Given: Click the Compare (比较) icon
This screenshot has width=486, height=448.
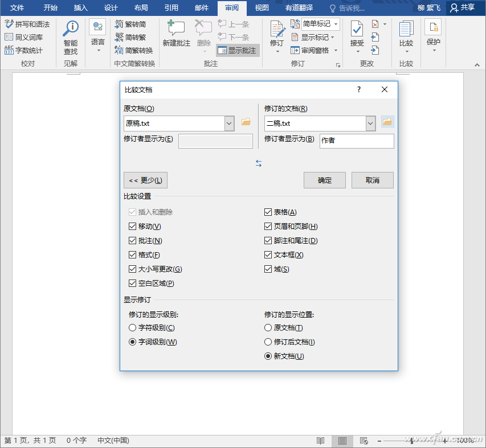Looking at the screenshot, I should pos(406,29).
